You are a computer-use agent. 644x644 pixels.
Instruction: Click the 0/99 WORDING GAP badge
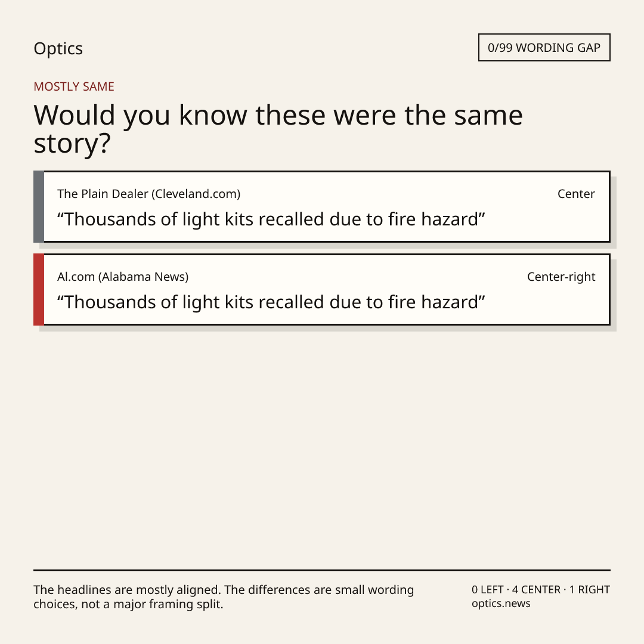[544, 48]
